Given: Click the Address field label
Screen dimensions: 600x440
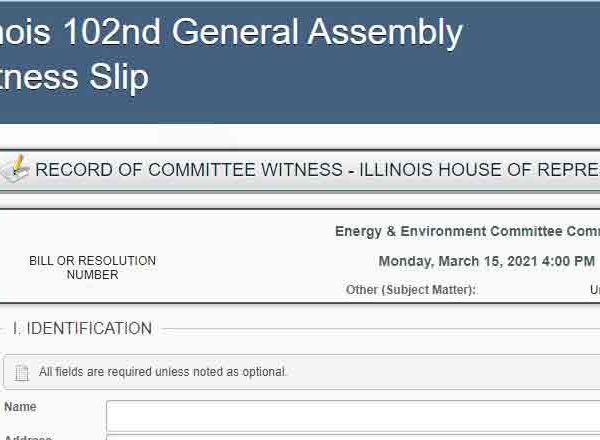Looking at the screenshot, I should 28,437.
